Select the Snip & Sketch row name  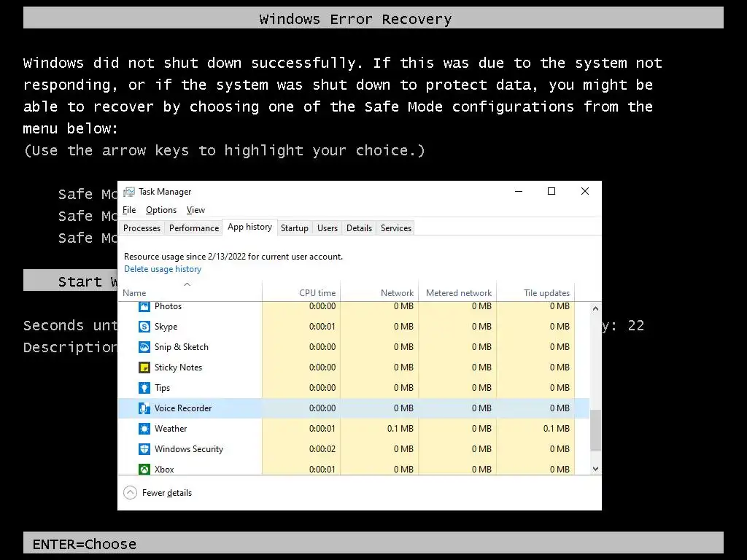coord(182,347)
